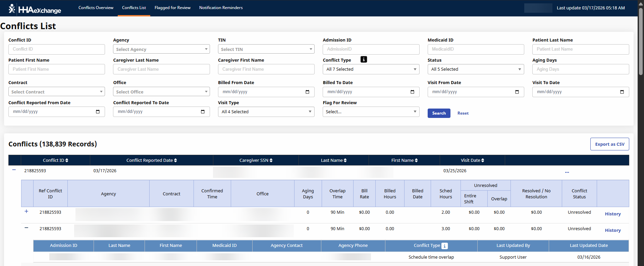Screen dimensions: 644x266
Task: Click the info icon in Conflict Type header
Action: click(x=444, y=246)
